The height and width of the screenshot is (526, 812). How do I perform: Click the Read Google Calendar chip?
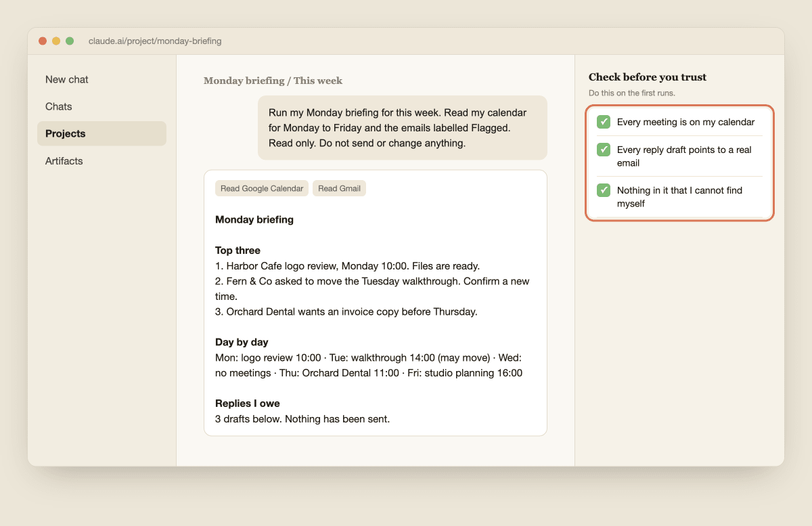point(262,188)
